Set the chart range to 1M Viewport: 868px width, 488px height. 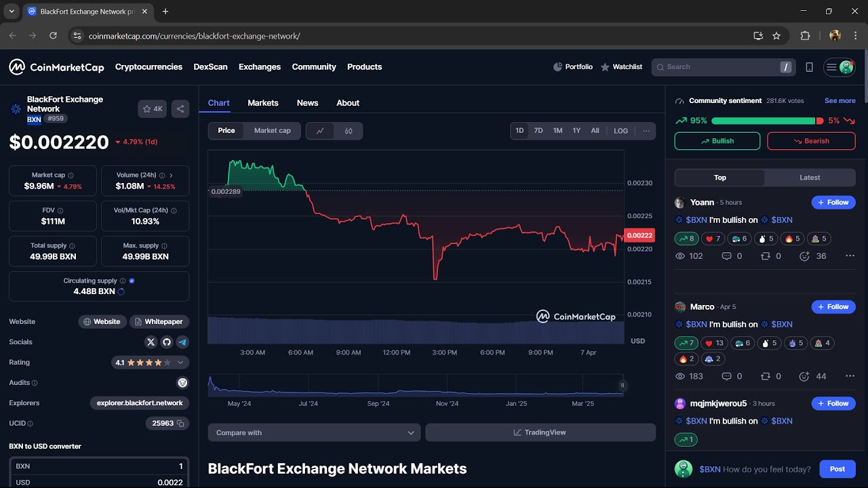(x=557, y=131)
